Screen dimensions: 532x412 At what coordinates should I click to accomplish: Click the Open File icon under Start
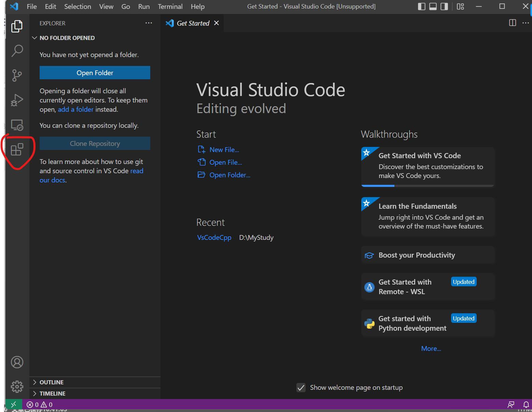(201, 162)
